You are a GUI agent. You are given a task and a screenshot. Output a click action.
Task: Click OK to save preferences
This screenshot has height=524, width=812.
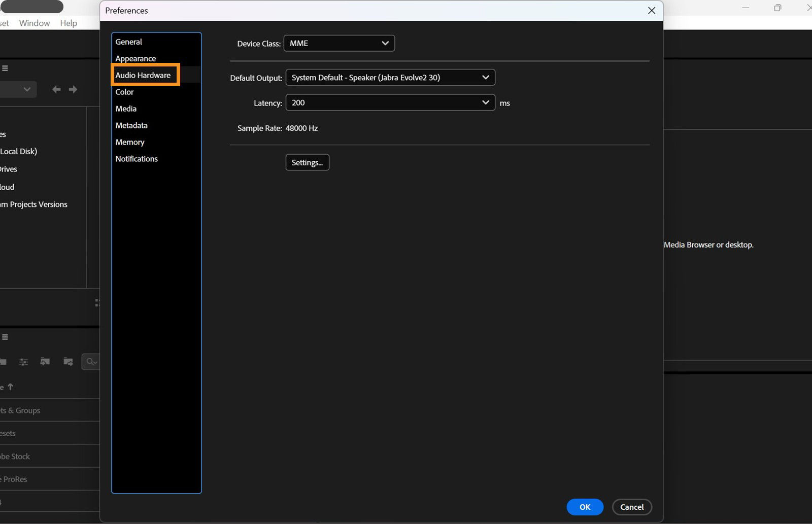click(585, 507)
